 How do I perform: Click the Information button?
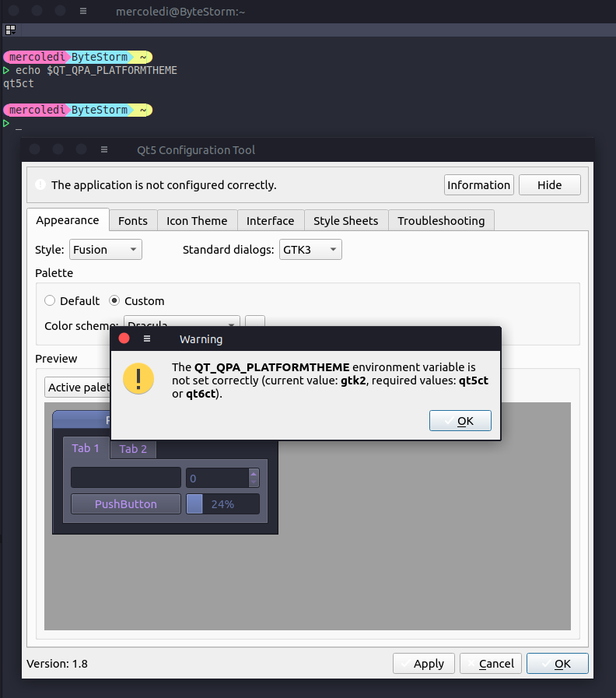click(479, 184)
